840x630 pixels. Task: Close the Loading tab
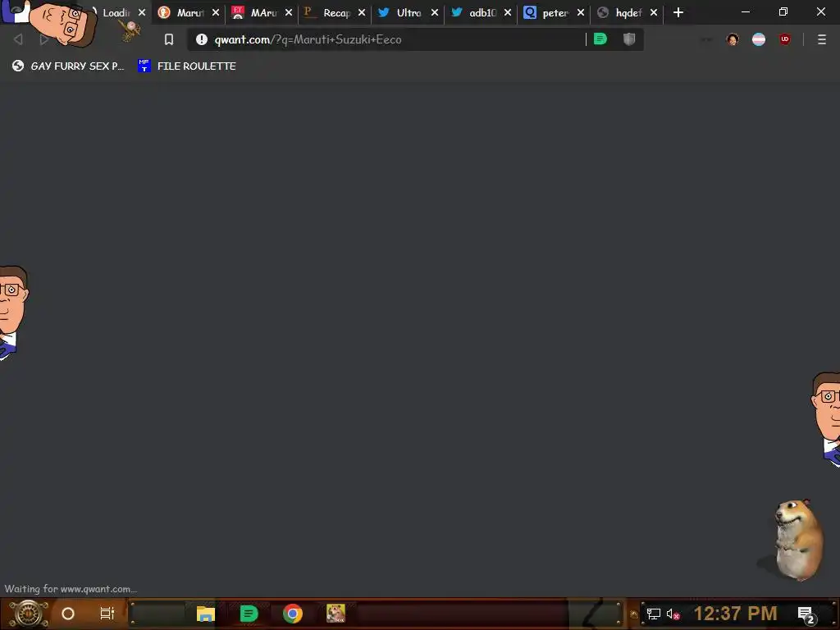point(142,12)
